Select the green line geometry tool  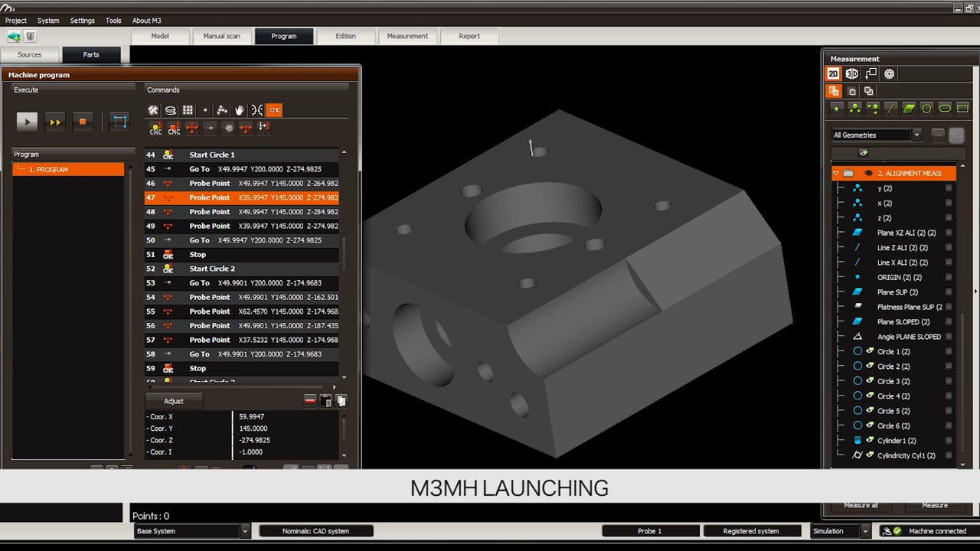890,109
